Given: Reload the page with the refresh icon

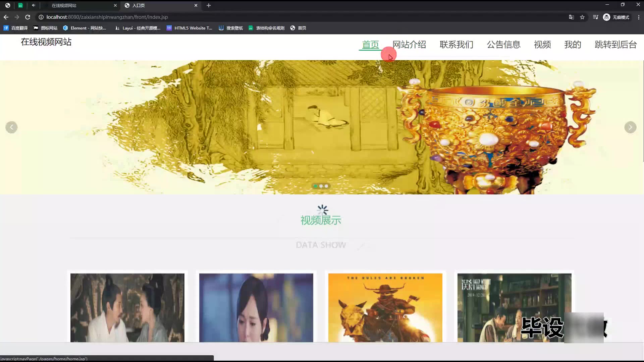Looking at the screenshot, I should pos(28,17).
